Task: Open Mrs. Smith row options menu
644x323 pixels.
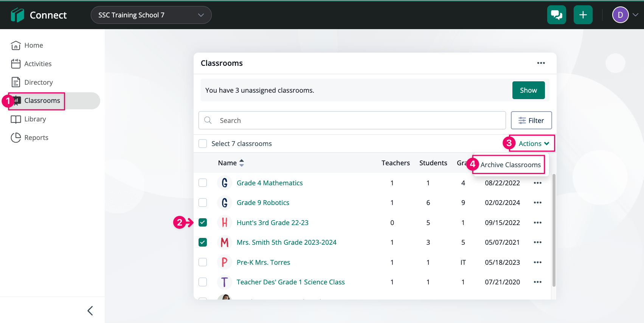Action: pyautogui.click(x=537, y=242)
